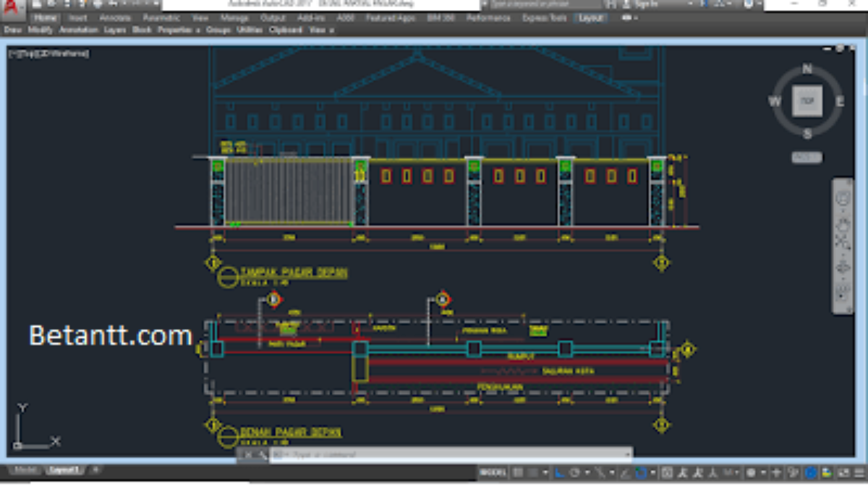Click the TOP face of the ViewCube
Viewport: 868px width, 488px height.
[x=807, y=101]
